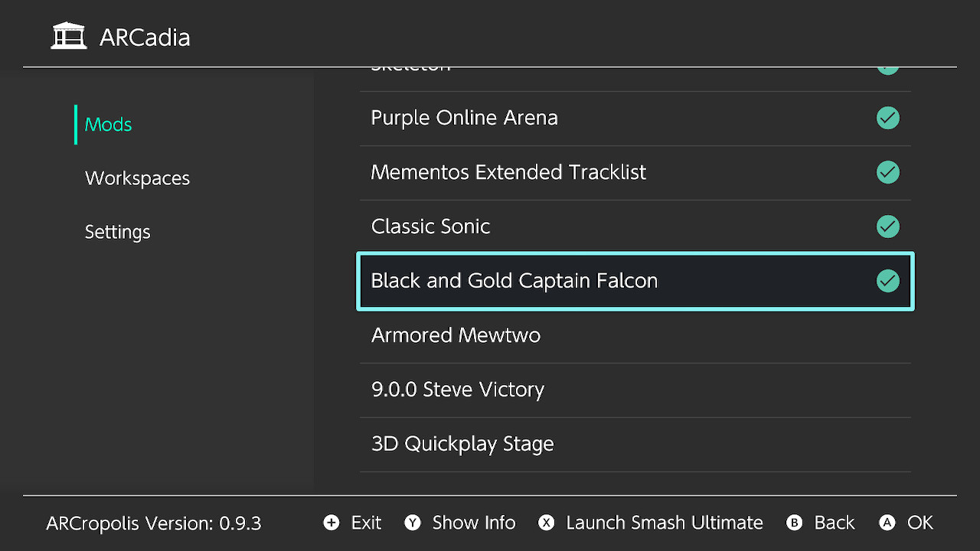Click Show Info in the bottom bar
This screenshot has height=551, width=980.
click(x=474, y=523)
